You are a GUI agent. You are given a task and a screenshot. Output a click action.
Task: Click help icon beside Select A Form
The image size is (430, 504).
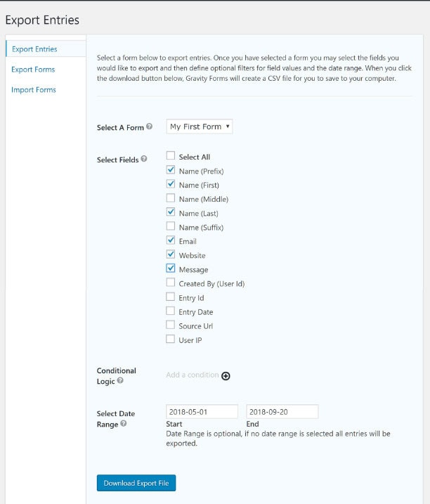point(149,127)
